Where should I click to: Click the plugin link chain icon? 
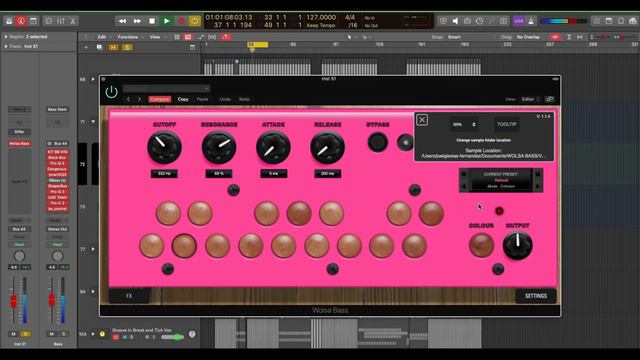550,99
